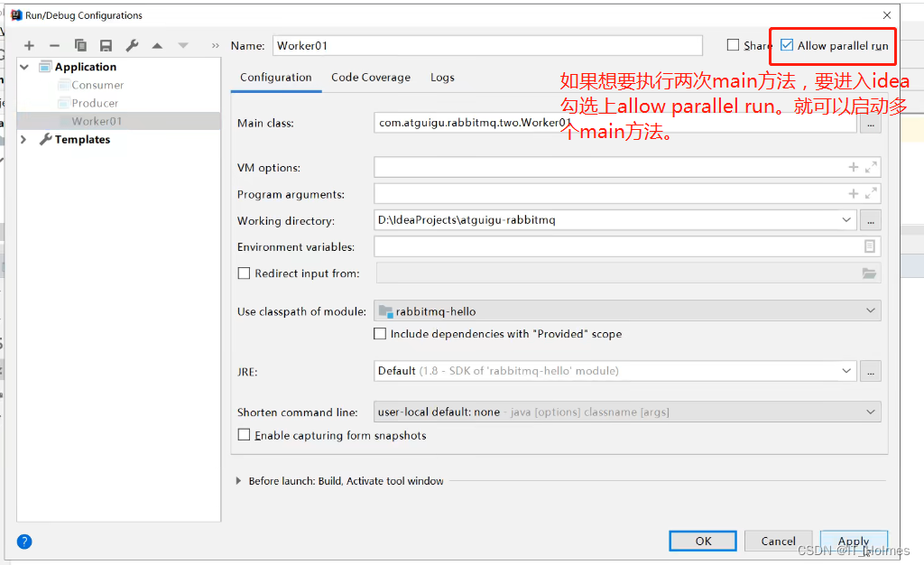Close the Run/Debug Configurations dialog
Screen dimensions: 924x565
coord(887,15)
